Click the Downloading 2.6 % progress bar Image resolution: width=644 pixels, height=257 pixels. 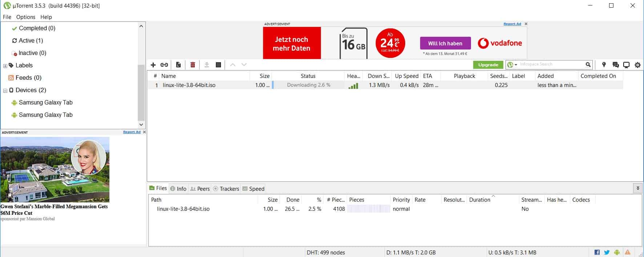[308, 85]
